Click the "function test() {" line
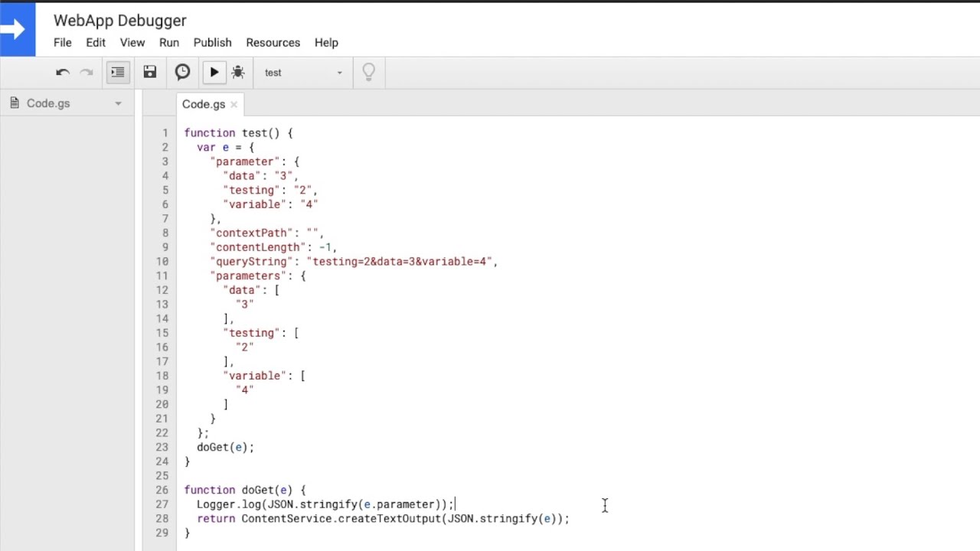Viewport: 980px width, 551px height. coord(238,133)
